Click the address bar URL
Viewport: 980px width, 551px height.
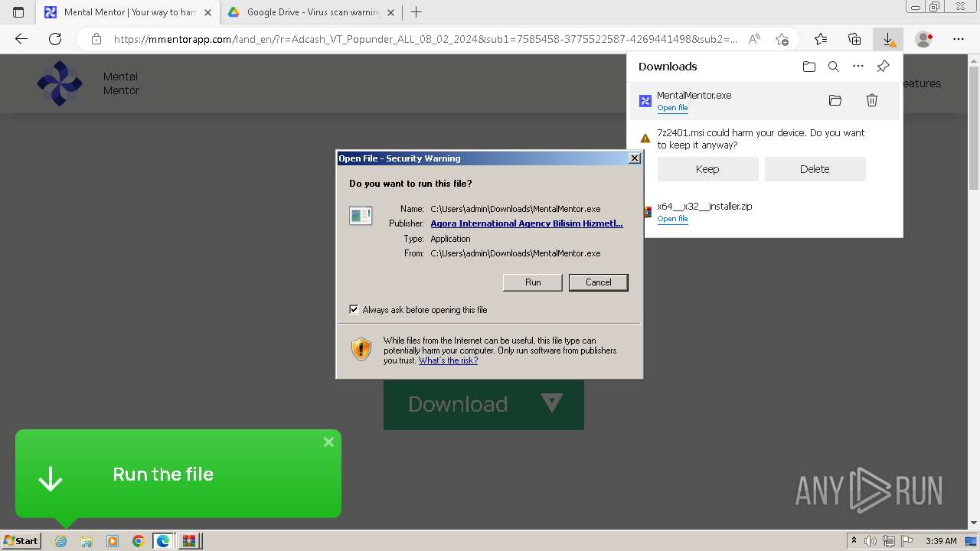click(x=425, y=39)
